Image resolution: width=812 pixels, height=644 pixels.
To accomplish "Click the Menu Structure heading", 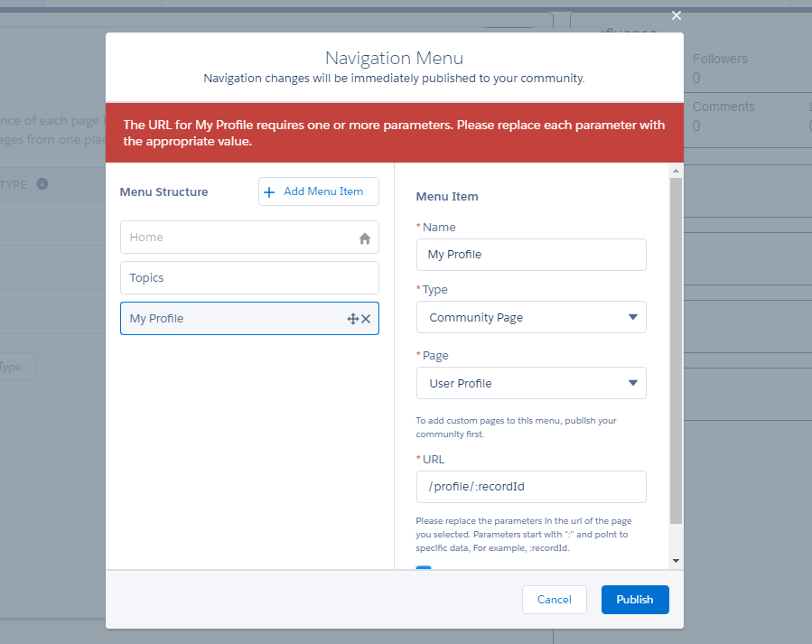I will click(x=163, y=192).
